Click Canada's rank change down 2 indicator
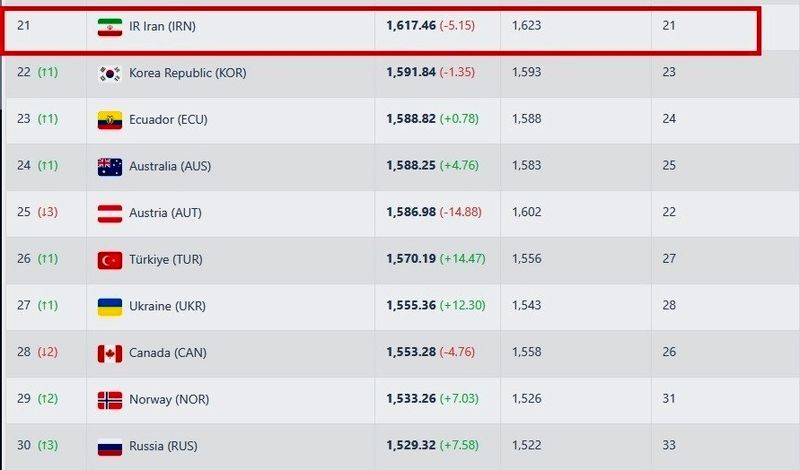The height and width of the screenshot is (470, 800). coord(48,353)
